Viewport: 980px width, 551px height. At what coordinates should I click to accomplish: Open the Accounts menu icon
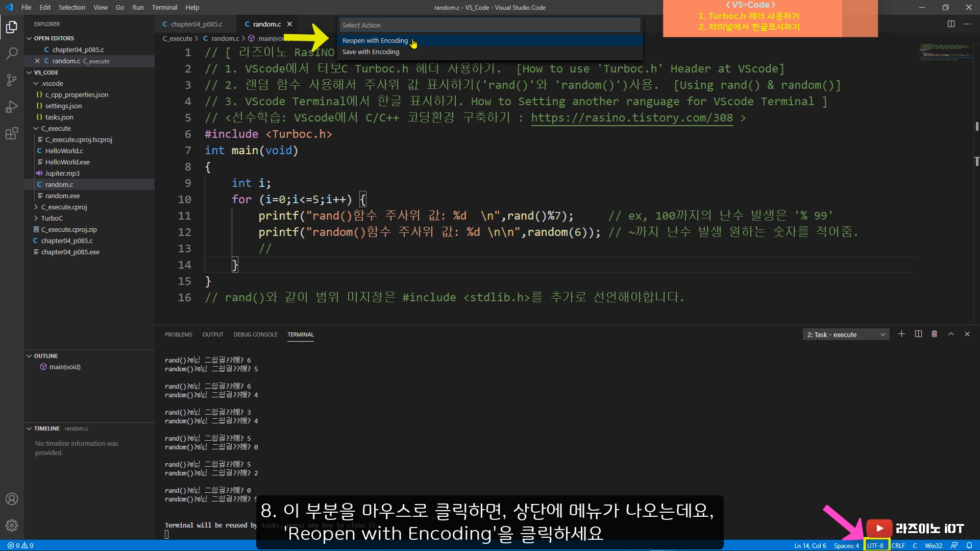(12, 499)
